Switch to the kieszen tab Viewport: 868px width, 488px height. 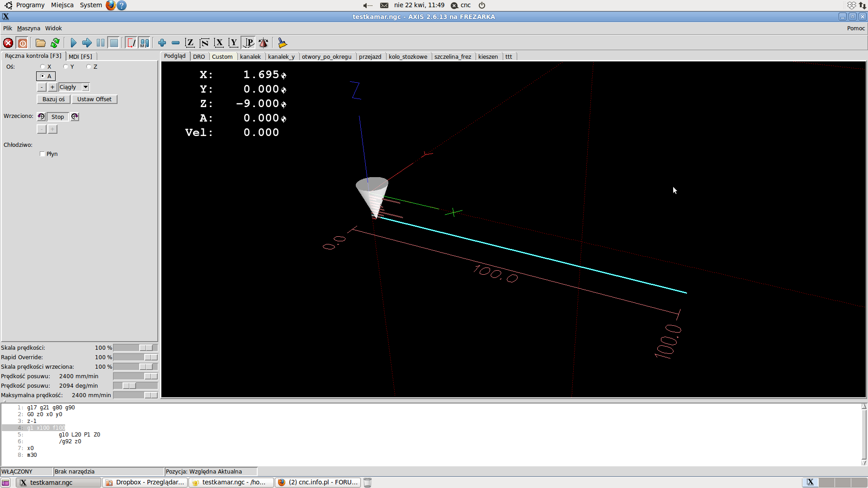tap(488, 56)
